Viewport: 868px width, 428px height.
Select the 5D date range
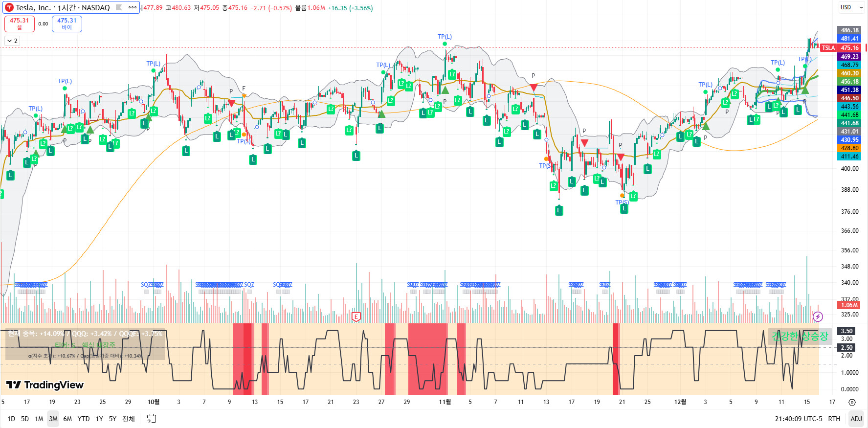[25, 419]
